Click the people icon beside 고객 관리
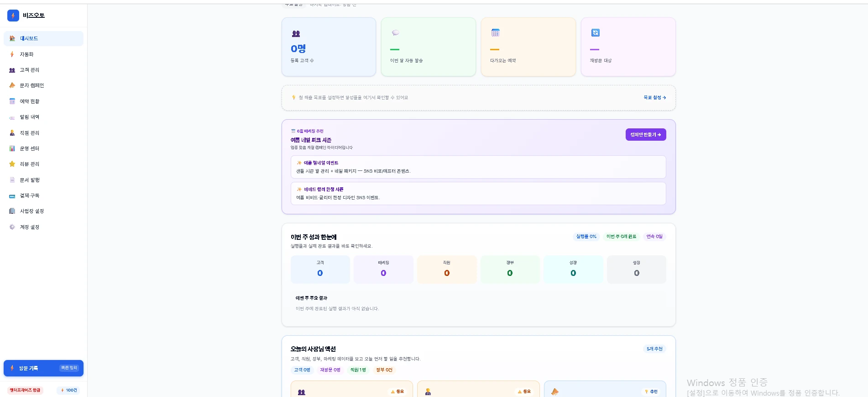 coord(12,70)
